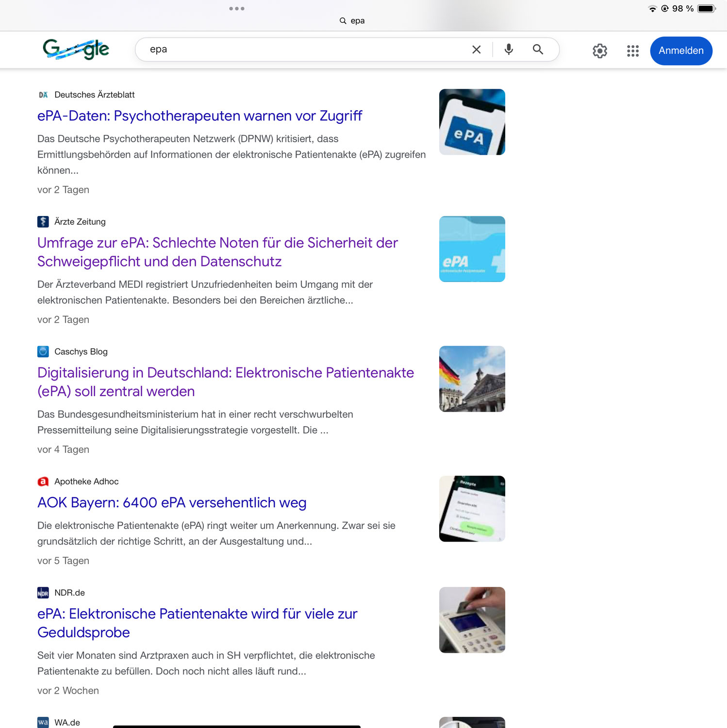Click the snippet starting 'Das Bundesgesundheitsministerium'
Image resolution: width=727 pixels, height=728 pixels.
[x=195, y=422]
